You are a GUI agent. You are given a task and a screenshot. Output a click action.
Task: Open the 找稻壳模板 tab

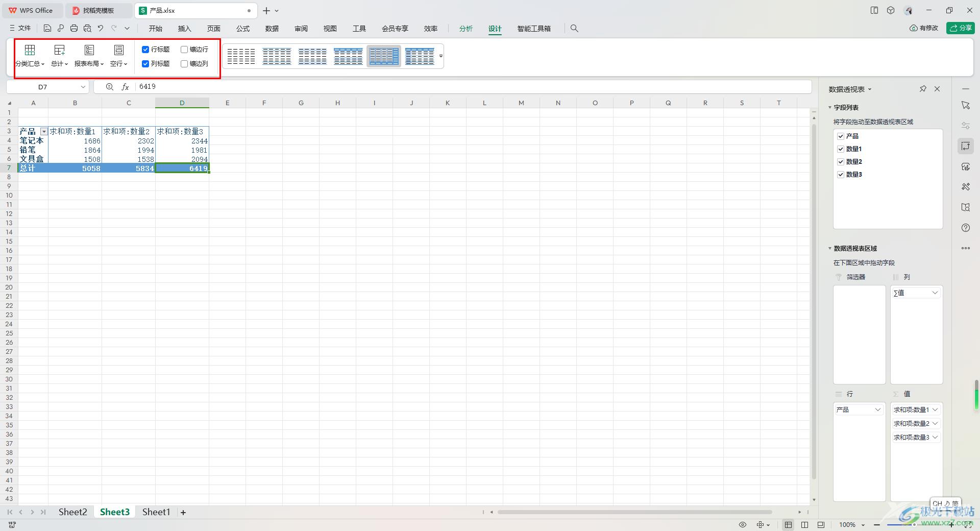click(99, 10)
